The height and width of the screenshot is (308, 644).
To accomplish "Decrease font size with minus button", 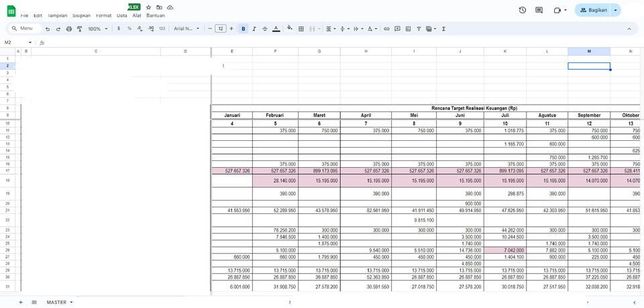I will [210, 29].
